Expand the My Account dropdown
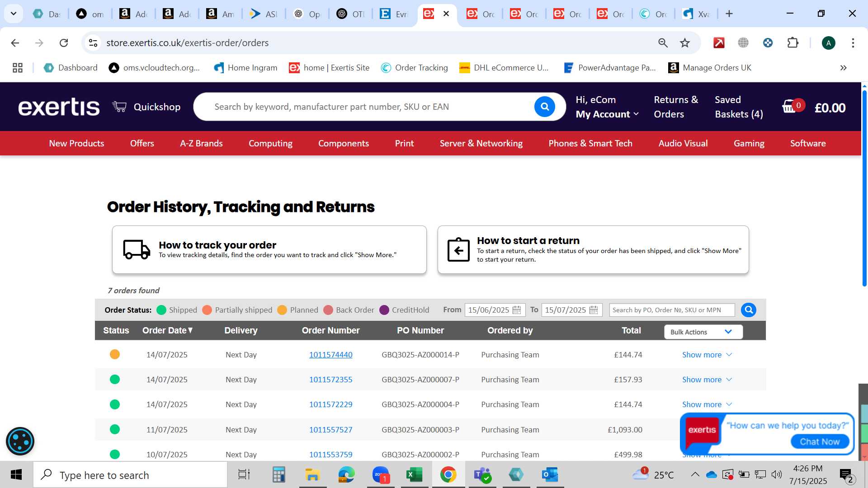 [607, 114]
